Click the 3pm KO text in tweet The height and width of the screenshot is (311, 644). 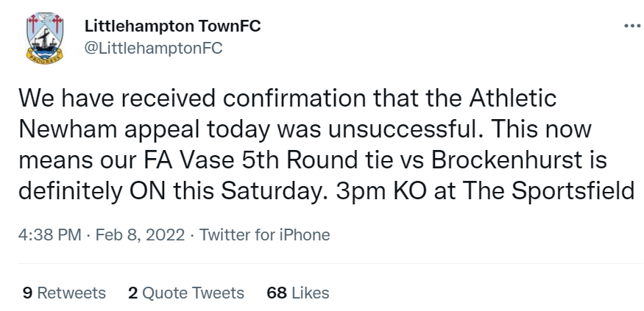coord(381,191)
